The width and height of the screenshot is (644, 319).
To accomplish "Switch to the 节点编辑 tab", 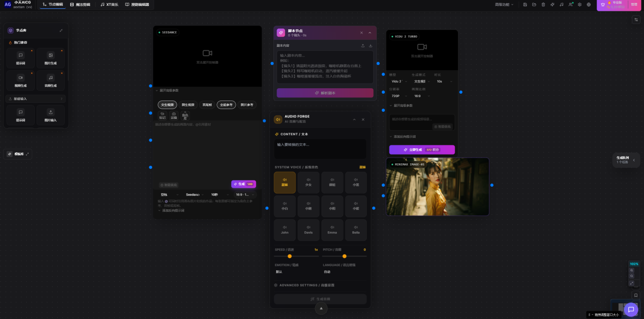I will 53,4.
